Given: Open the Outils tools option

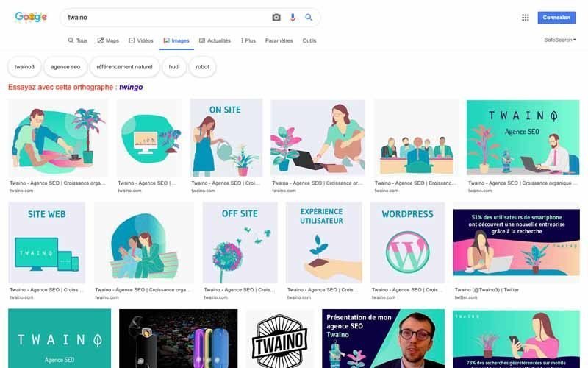Looking at the screenshot, I should [x=309, y=40].
